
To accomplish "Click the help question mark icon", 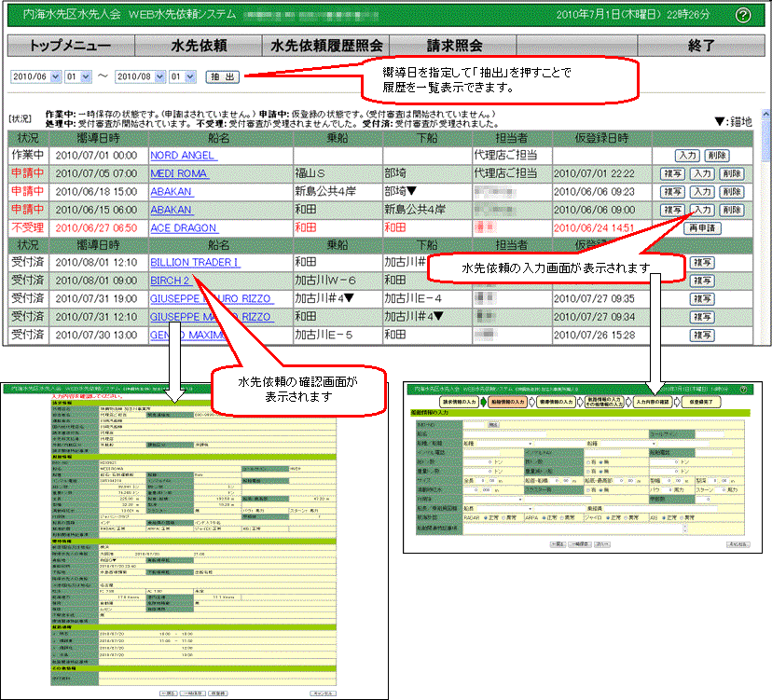I will point(743,15).
